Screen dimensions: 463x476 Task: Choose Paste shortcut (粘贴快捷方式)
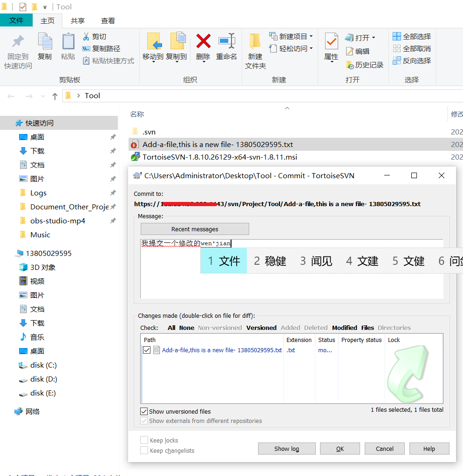[108, 60]
